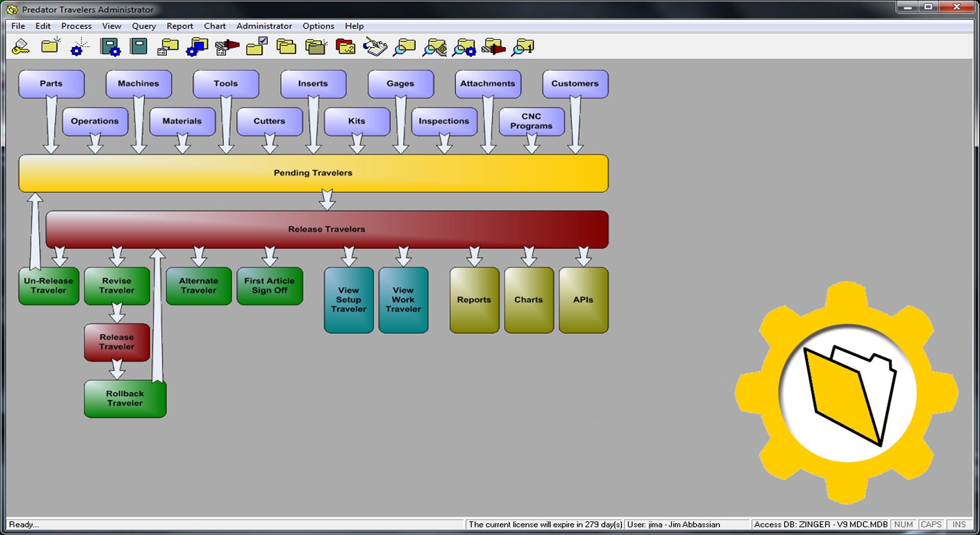Toggle the NUM indicator in status bar
This screenshot has width=980, height=535.
coord(903,524)
